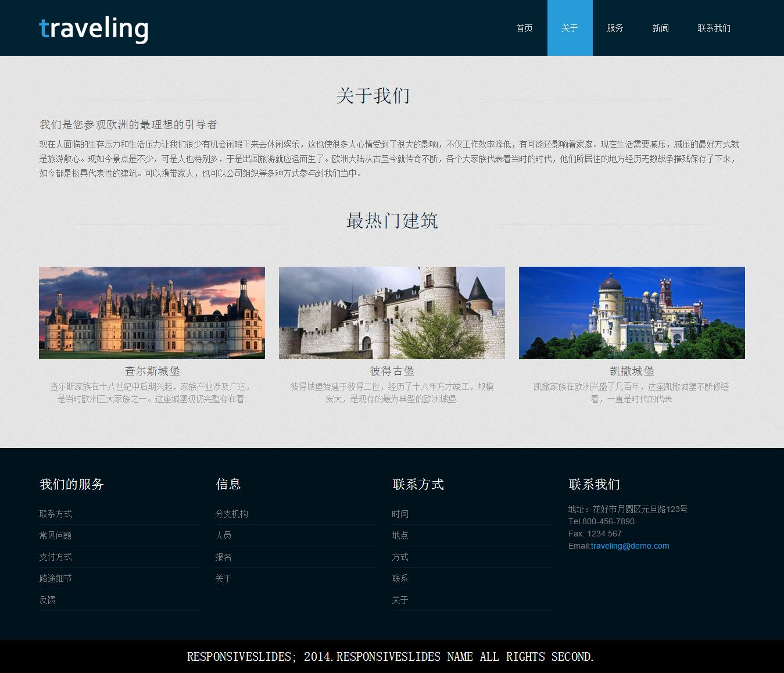Open the 首页 navigation tab
The image size is (784, 673).
click(524, 28)
